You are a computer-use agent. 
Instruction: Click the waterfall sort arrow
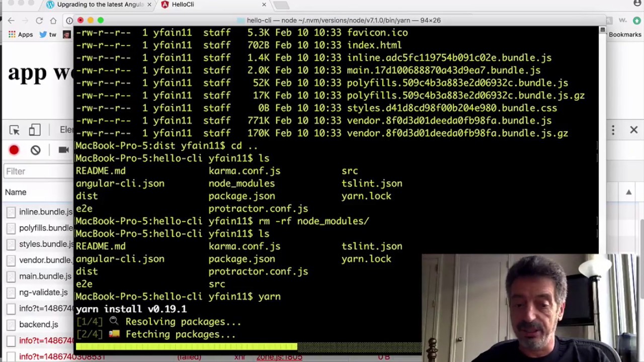click(x=629, y=192)
